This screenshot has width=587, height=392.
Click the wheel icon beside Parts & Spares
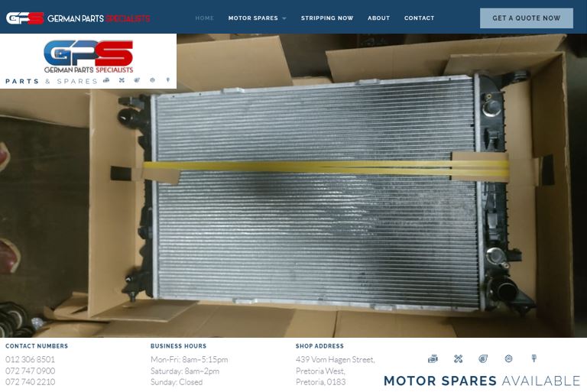pos(152,80)
